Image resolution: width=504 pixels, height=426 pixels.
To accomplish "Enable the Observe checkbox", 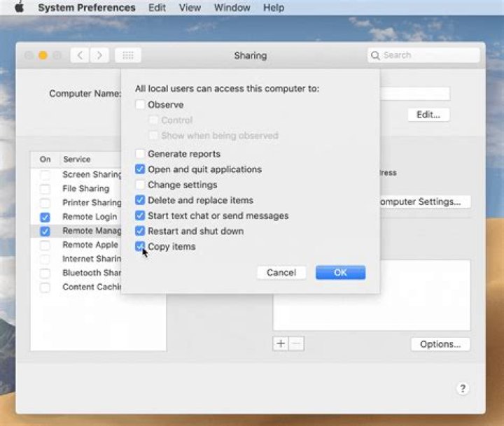I will pos(141,105).
